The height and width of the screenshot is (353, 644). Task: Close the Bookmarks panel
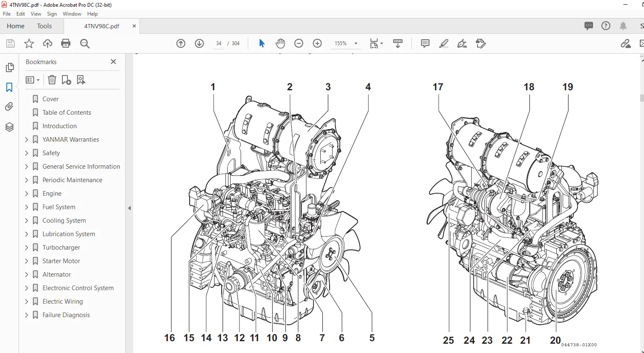[x=113, y=62]
